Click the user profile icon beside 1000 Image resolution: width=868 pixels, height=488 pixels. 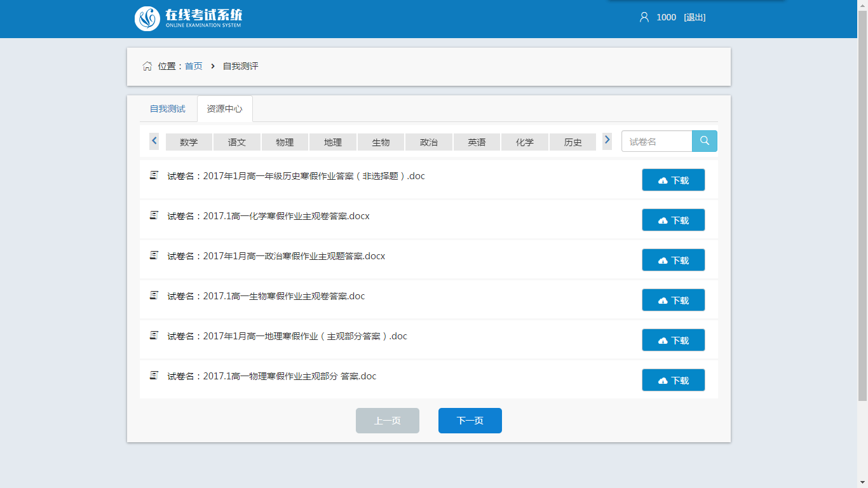click(x=644, y=17)
